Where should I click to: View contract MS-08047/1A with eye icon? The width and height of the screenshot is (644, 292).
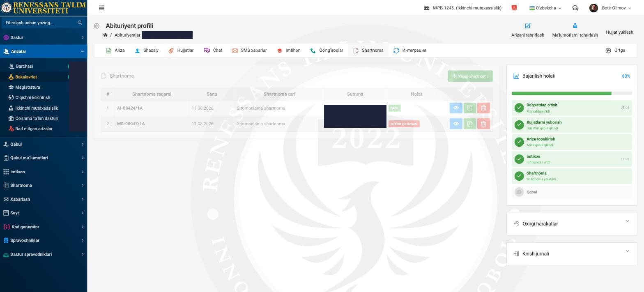coord(456,124)
